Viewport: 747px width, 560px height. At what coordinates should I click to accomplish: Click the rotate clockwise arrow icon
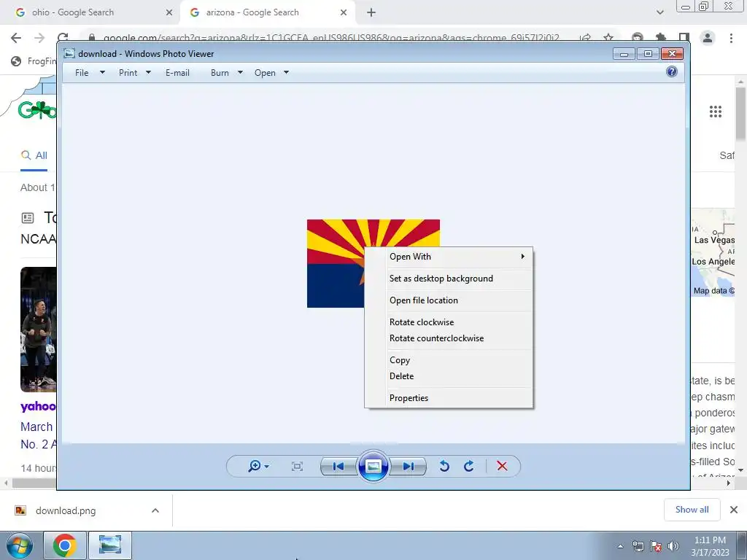[469, 466]
